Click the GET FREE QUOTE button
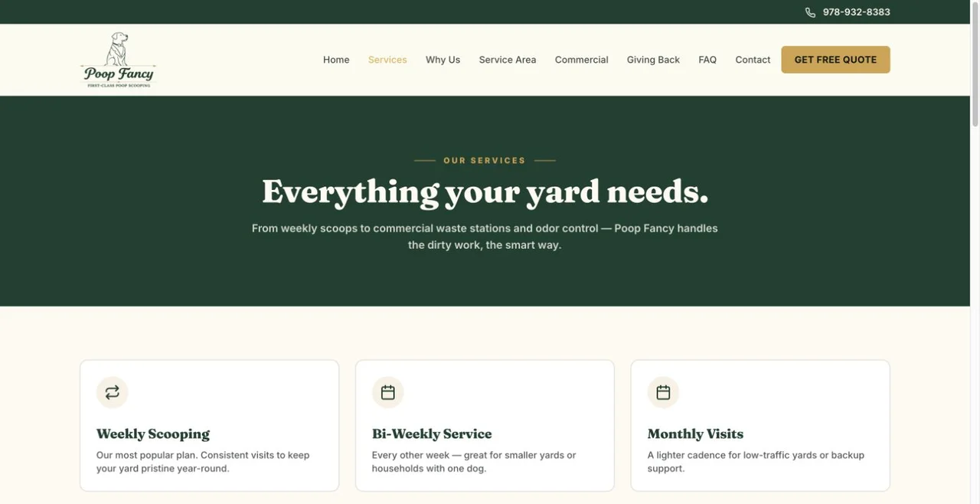 [835, 60]
